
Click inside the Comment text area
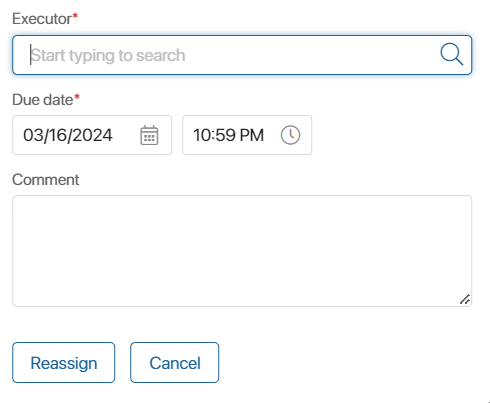[x=242, y=251]
